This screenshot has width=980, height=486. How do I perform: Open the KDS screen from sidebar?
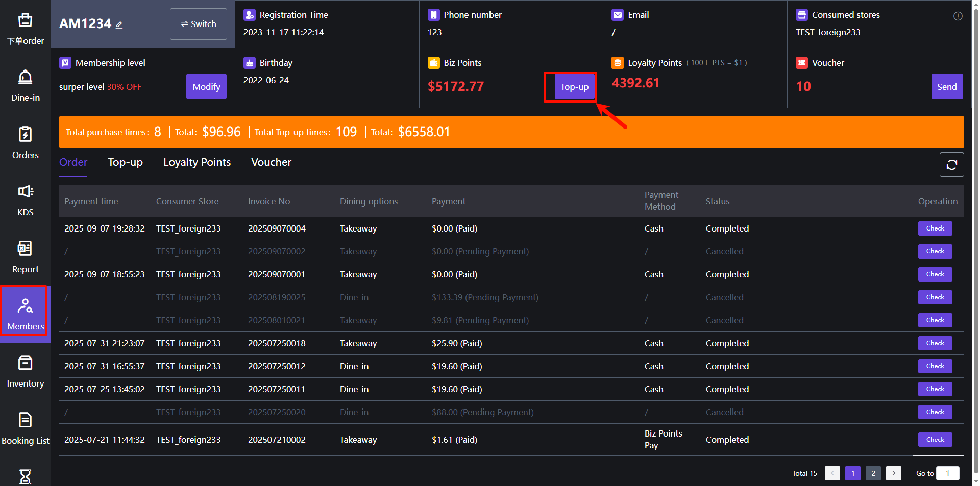(25, 200)
